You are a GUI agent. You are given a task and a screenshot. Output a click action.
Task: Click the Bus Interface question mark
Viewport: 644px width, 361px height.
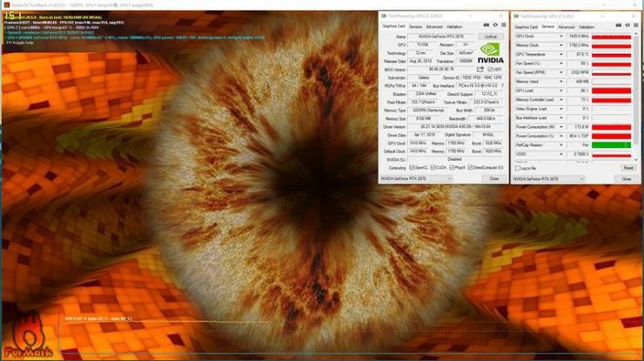point(502,85)
